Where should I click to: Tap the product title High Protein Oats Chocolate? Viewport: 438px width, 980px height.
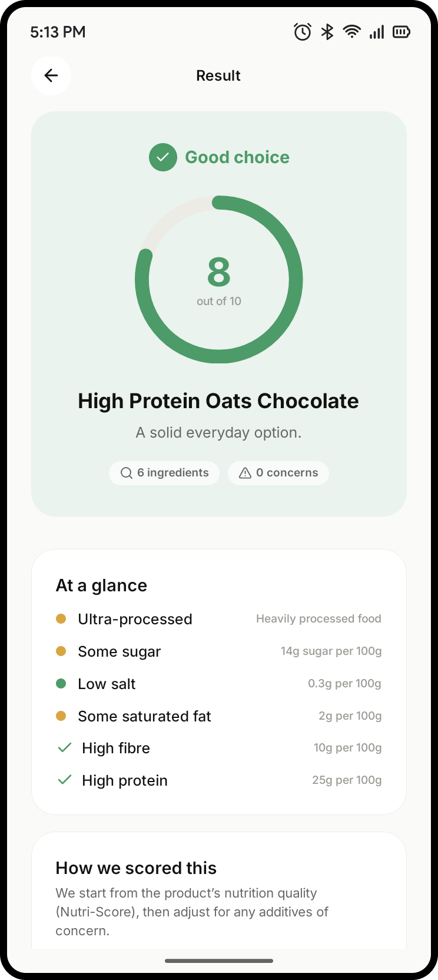218,401
